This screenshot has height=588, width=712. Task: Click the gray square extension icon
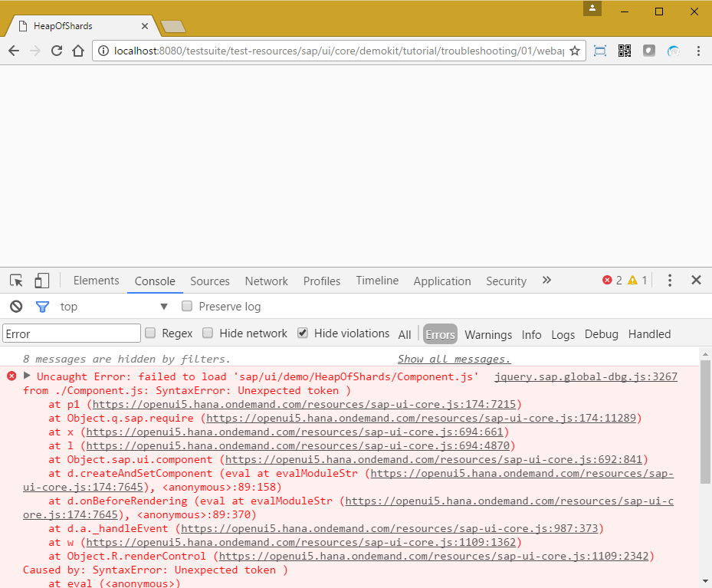(649, 51)
